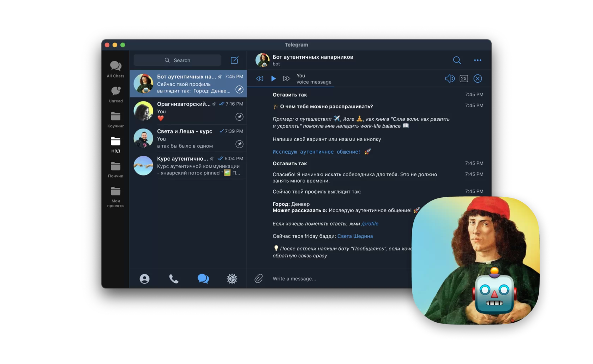Select the НВД folder
The height and width of the screenshot is (364, 593).
(115, 144)
